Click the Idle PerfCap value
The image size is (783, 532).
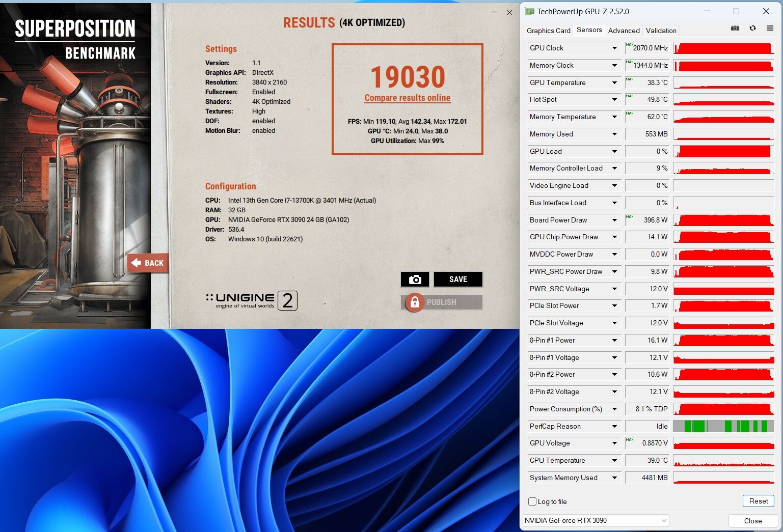647,426
